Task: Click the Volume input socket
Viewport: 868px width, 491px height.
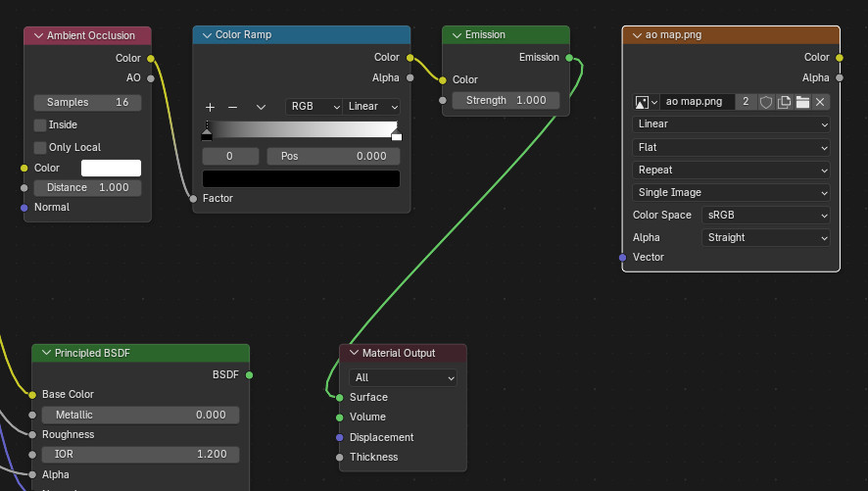Action: pyautogui.click(x=339, y=417)
